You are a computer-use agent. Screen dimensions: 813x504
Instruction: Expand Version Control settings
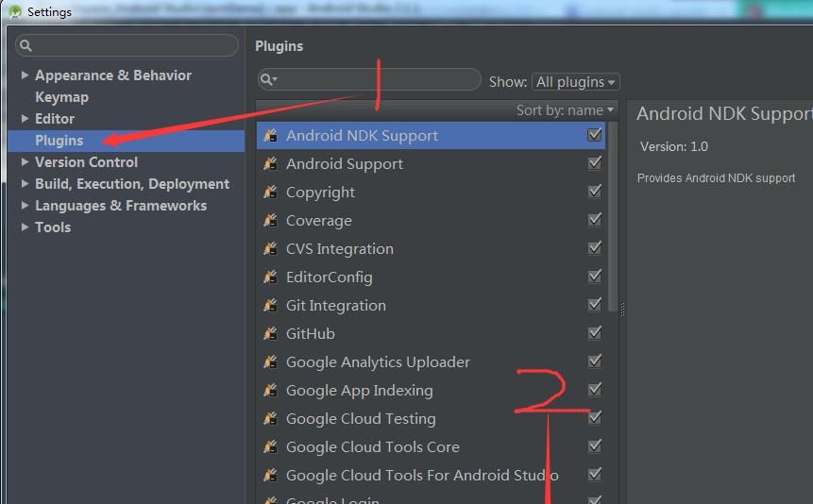click(25, 161)
